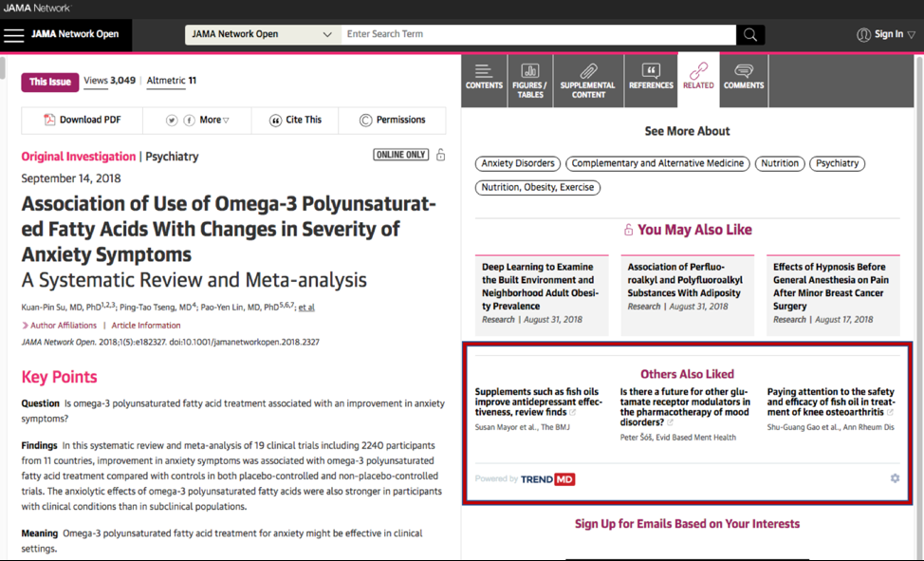The height and width of the screenshot is (561, 924).
Task: Click the search magnifier button
Action: point(749,35)
